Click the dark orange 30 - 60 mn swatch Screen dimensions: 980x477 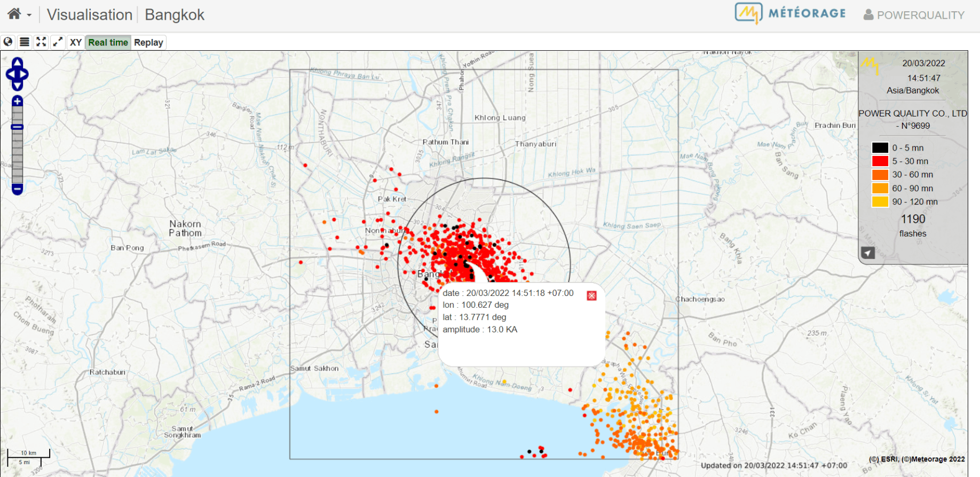coord(880,175)
